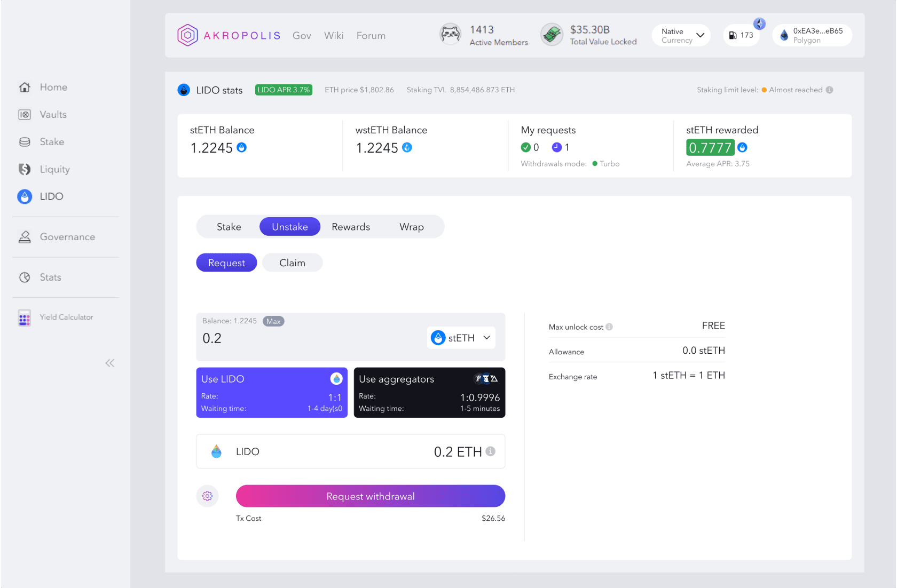
Task: Click info icon next to 0.2 ETH
Action: click(491, 451)
